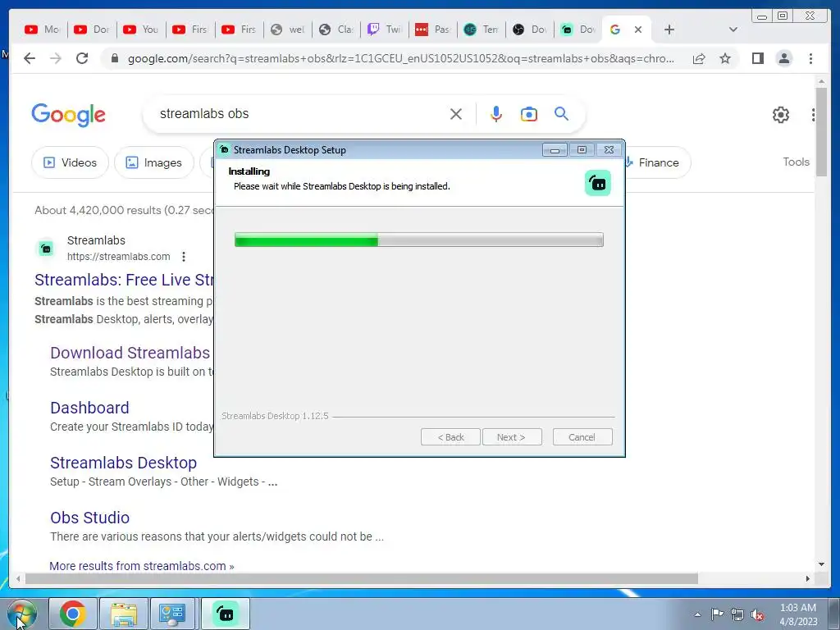Click Chrome forward arrow button
The height and width of the screenshot is (630, 840).
pos(56,58)
